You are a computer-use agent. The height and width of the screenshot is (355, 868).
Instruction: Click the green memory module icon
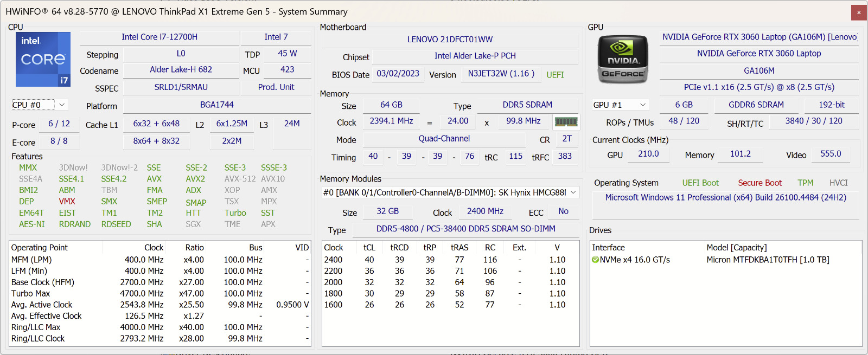click(x=566, y=122)
